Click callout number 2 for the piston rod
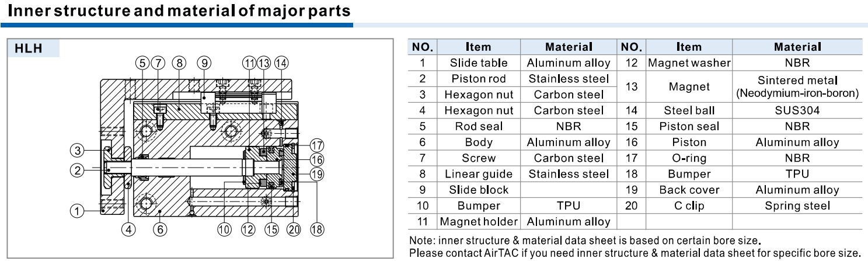The width and height of the screenshot is (868, 261). click(x=77, y=170)
